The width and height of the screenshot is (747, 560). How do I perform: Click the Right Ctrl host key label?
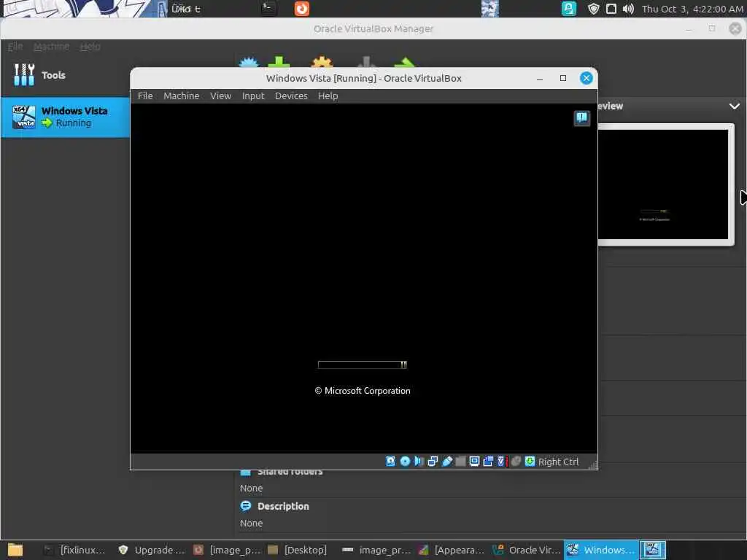coord(558,462)
